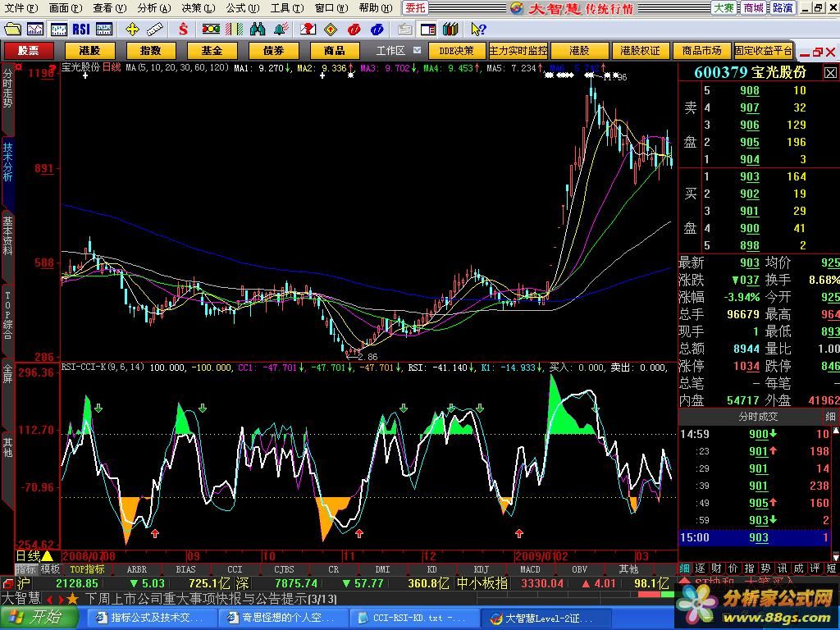Select the 商品 market button
This screenshot has height=630, width=840.
tap(335, 50)
